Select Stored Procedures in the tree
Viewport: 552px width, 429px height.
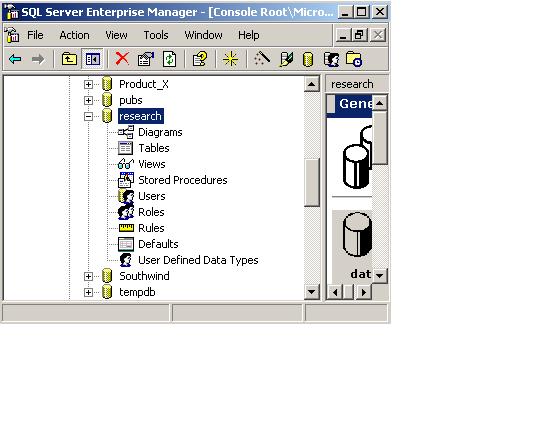pyautogui.click(x=183, y=180)
